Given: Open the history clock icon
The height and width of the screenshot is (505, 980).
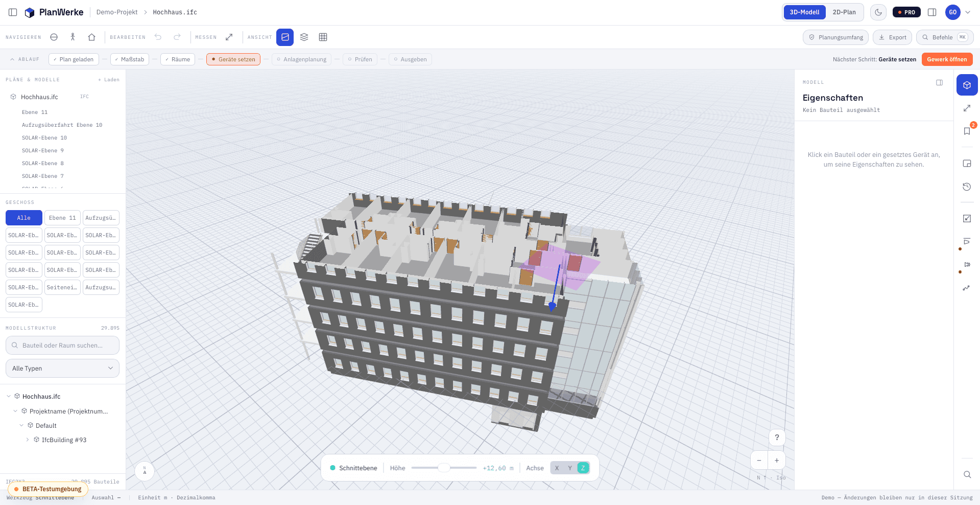Looking at the screenshot, I should tap(967, 187).
